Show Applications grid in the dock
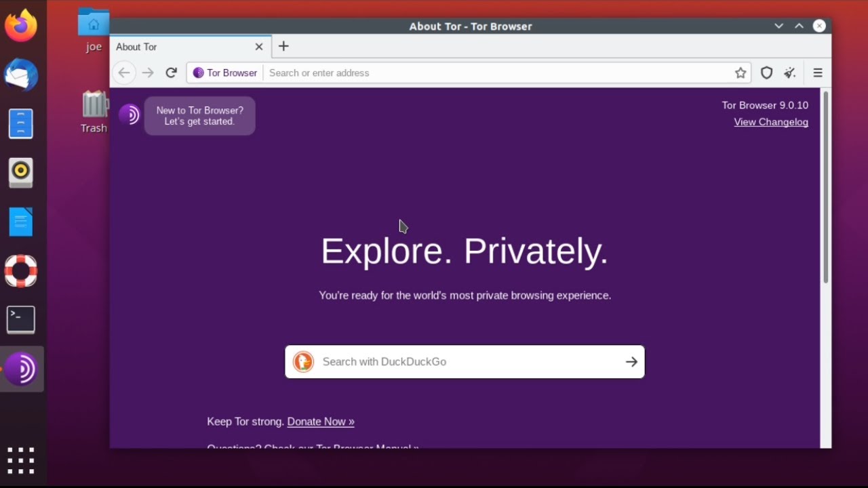The height and width of the screenshot is (488, 868). pyautogui.click(x=21, y=461)
